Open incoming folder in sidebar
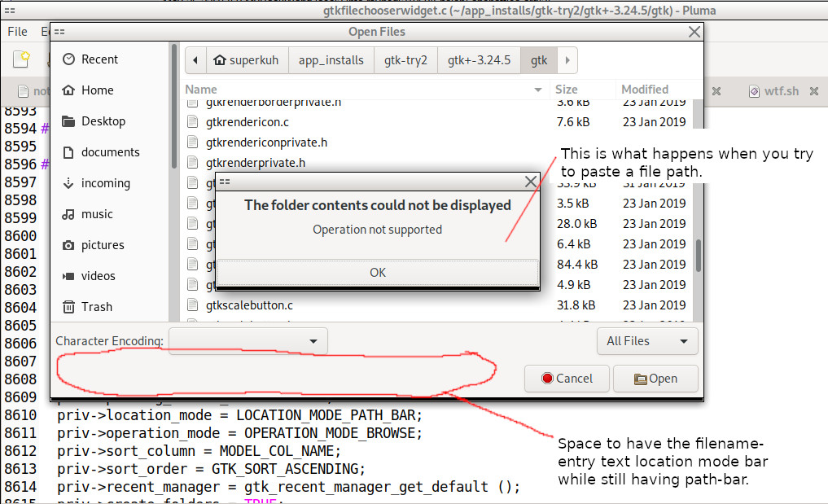 (x=95, y=183)
